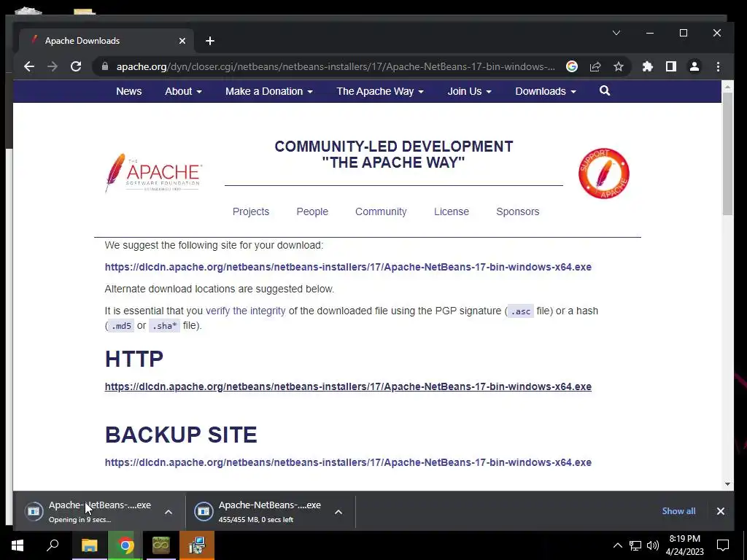Click the forward navigation arrow

pos(53,66)
